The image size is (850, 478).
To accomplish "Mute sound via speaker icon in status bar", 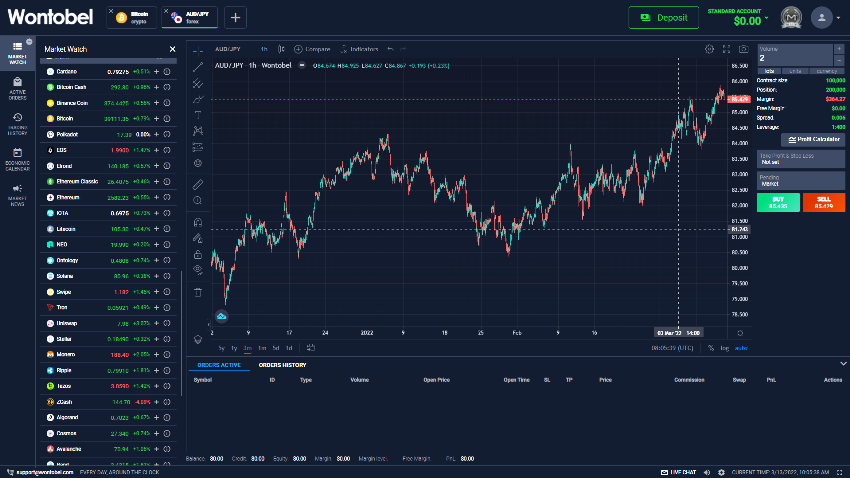I will tap(706, 472).
